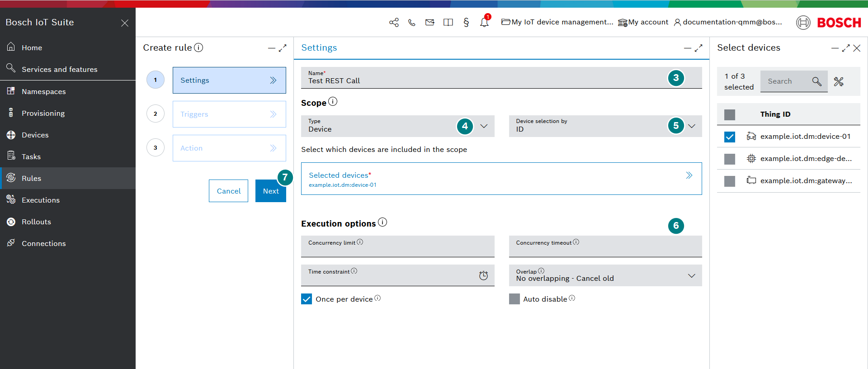Screen dimensions: 868x369
Task: Enable the Auto disable checkbox
Action: pyautogui.click(x=514, y=299)
